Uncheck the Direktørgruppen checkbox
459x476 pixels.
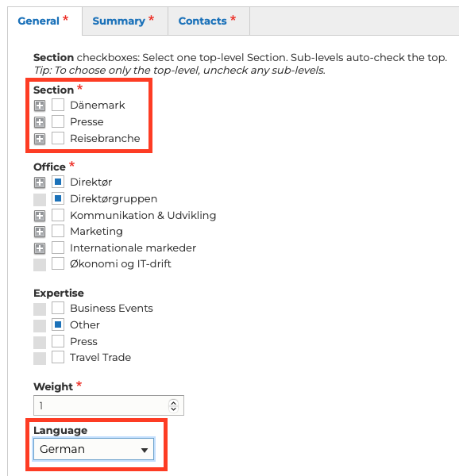click(58, 198)
